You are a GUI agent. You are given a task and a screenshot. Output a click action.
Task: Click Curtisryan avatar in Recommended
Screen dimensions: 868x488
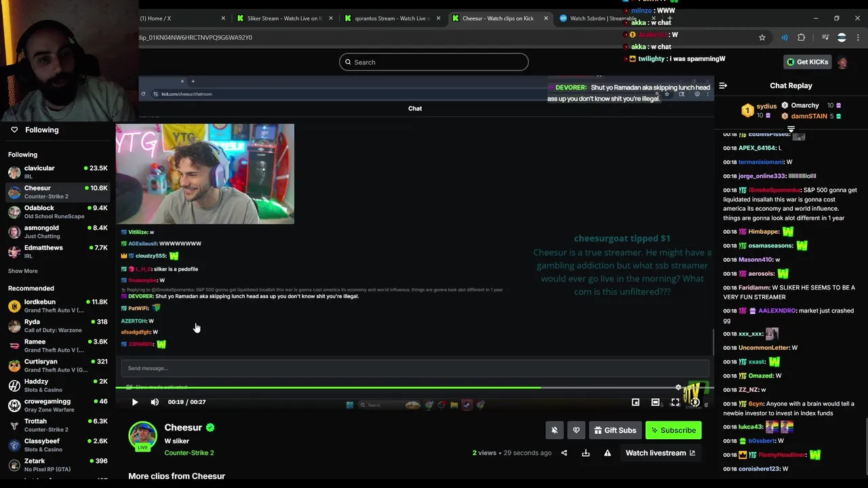(14, 365)
